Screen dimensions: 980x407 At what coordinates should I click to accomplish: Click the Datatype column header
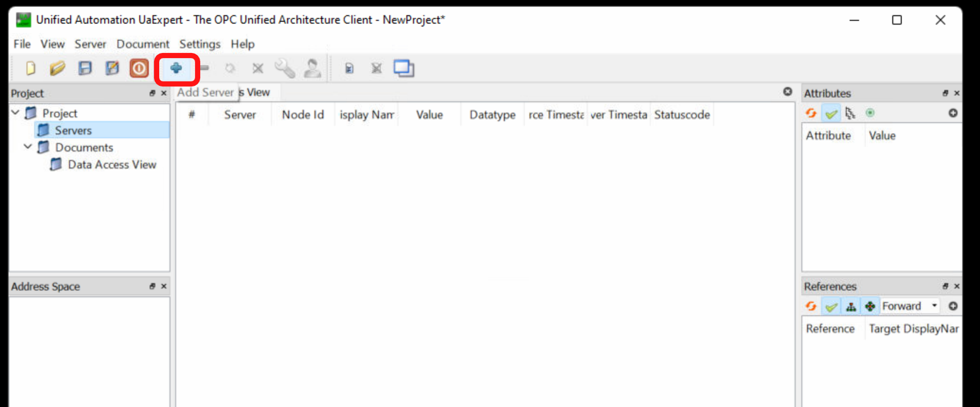coord(493,115)
